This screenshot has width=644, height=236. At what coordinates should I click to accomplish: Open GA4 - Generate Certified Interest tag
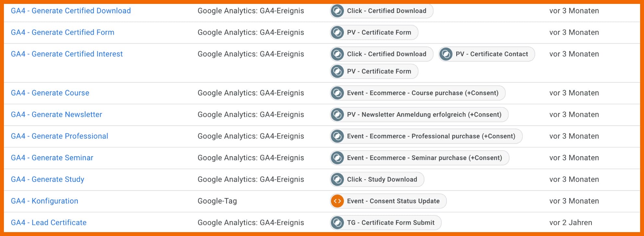point(67,54)
